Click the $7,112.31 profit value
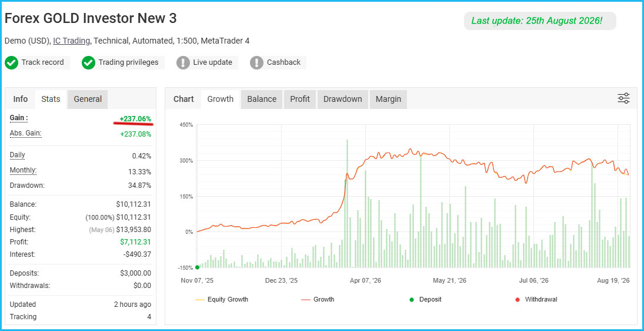 click(135, 242)
